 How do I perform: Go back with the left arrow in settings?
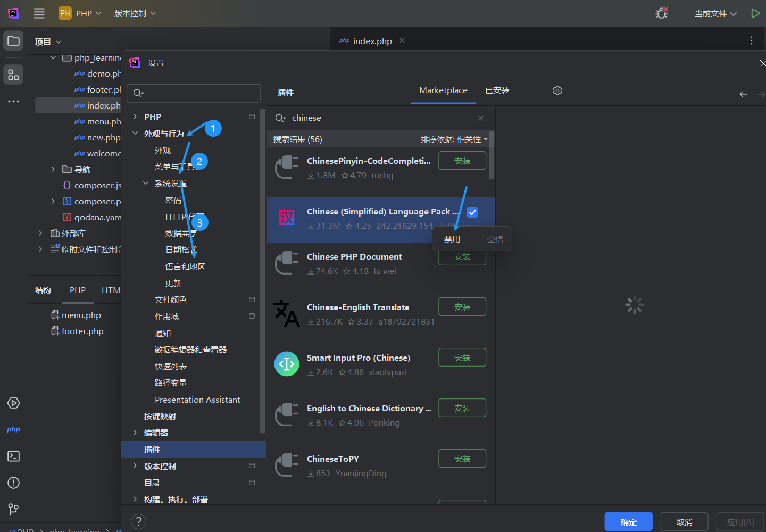click(744, 94)
